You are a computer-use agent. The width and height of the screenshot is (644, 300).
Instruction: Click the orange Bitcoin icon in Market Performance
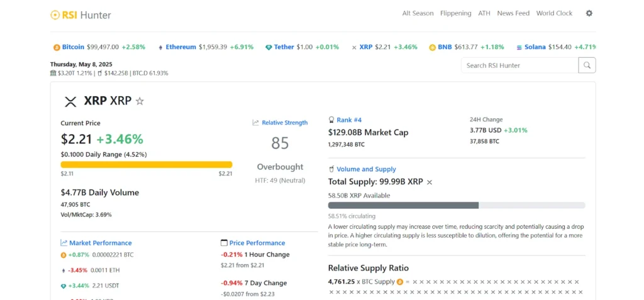coord(64,255)
